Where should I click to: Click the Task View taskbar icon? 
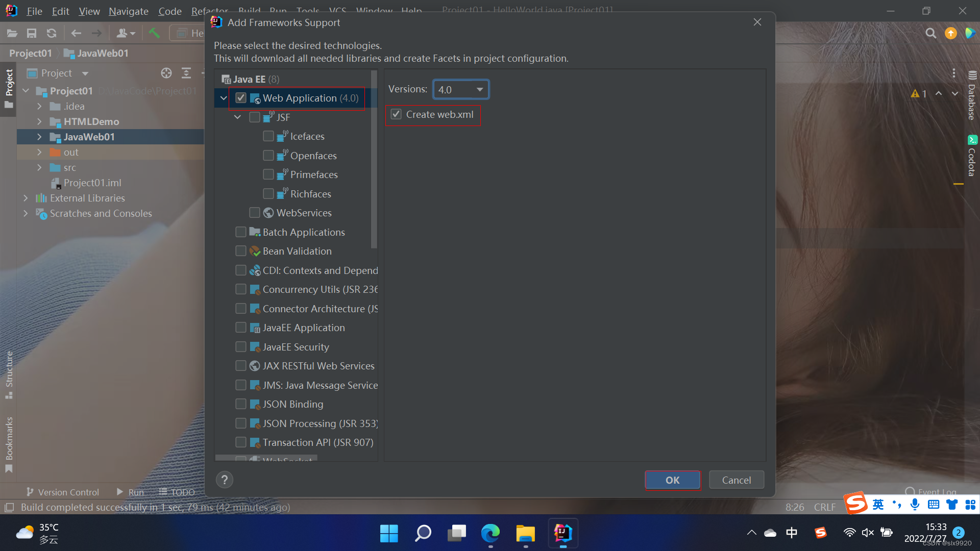457,534
